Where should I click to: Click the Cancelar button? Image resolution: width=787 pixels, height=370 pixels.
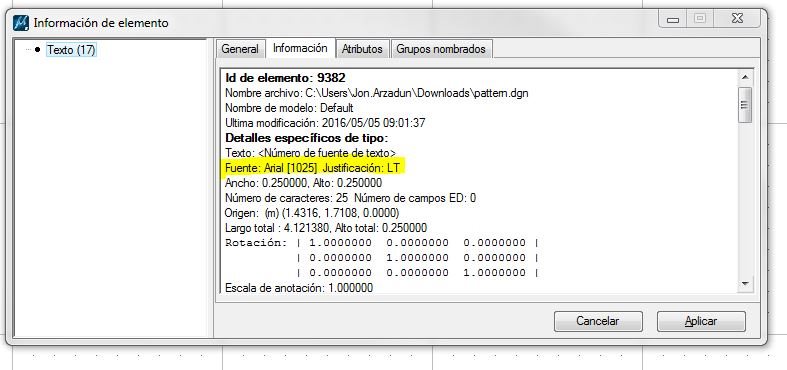coord(598,321)
